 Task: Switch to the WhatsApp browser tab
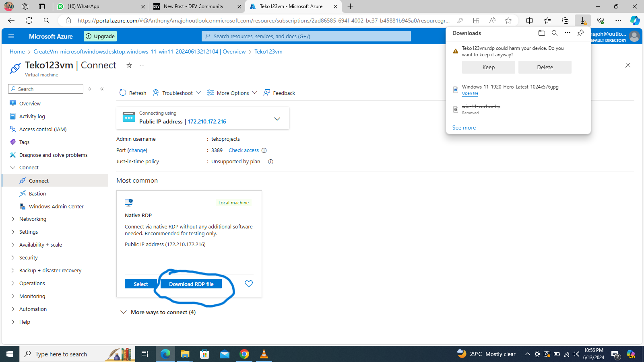click(101, 6)
